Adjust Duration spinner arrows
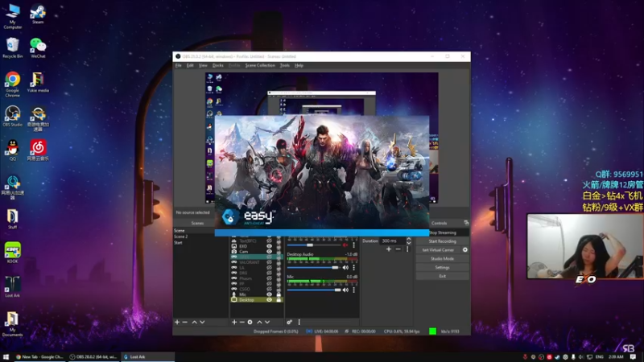644x362 pixels. pyautogui.click(x=408, y=241)
